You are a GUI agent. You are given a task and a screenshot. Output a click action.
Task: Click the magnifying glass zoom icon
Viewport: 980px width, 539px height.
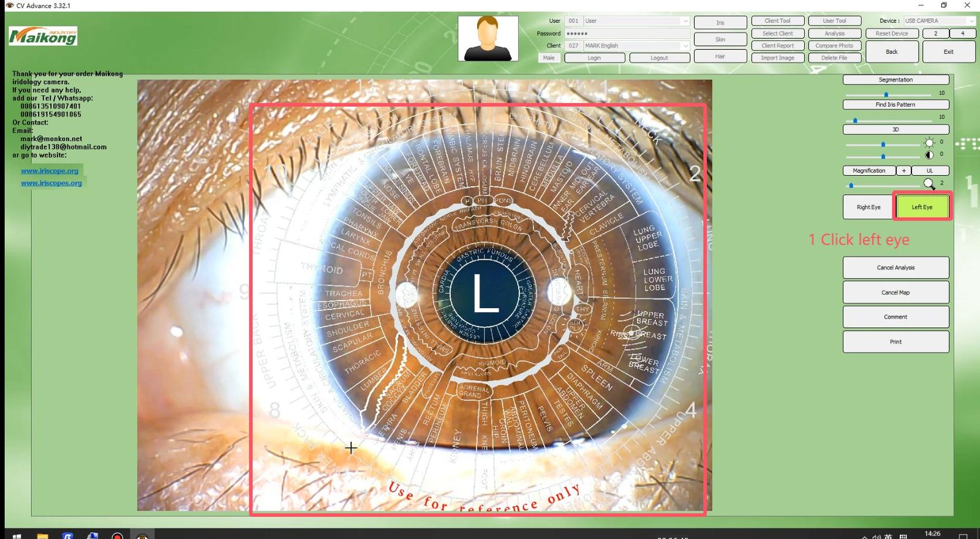point(929,183)
